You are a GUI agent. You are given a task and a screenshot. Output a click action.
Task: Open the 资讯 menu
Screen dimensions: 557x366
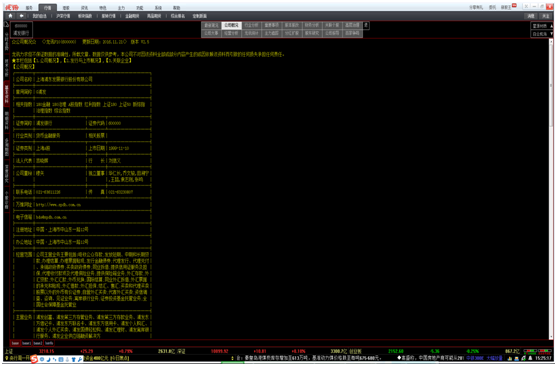tap(84, 7)
